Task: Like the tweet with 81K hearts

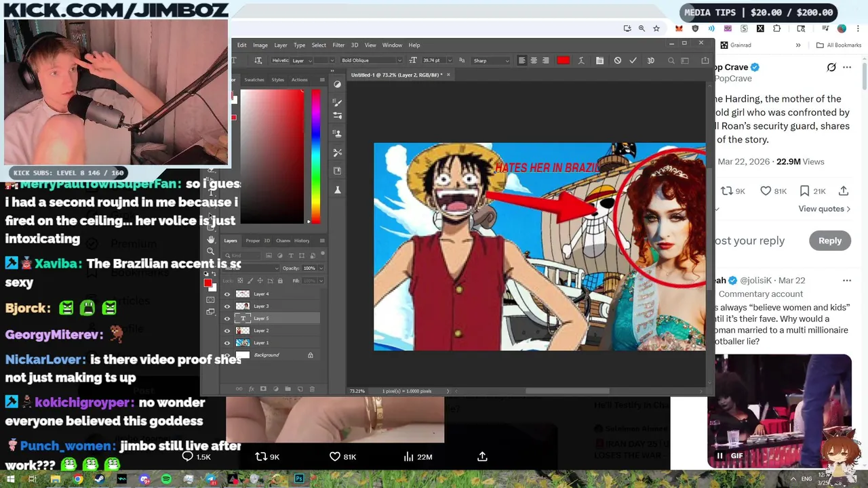Action: click(773, 191)
